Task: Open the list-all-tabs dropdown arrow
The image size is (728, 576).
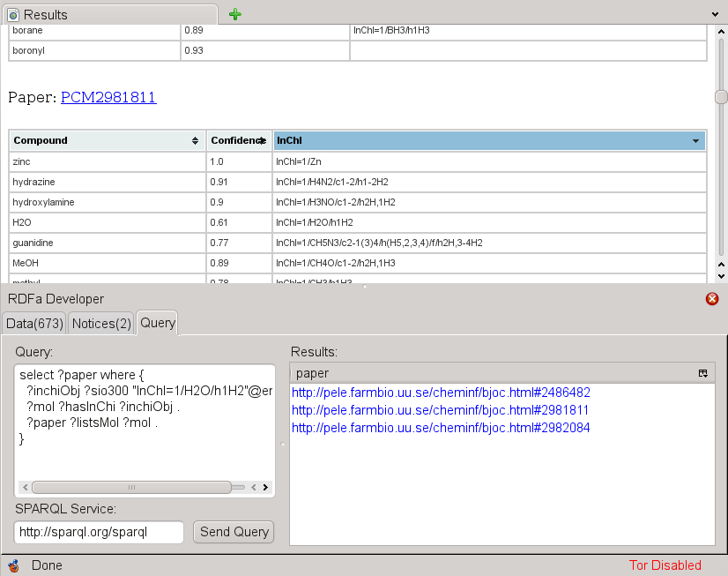Action: coord(715,15)
